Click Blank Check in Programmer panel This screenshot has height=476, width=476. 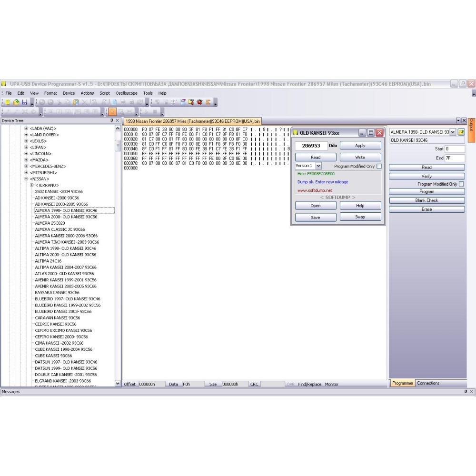coord(427,200)
